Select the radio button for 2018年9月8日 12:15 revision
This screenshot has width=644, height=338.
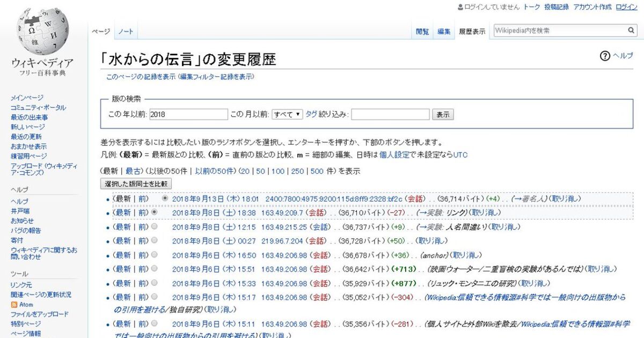click(x=155, y=226)
